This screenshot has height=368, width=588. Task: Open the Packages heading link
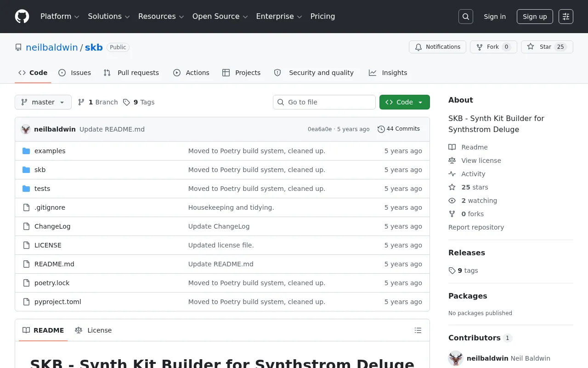468,296
